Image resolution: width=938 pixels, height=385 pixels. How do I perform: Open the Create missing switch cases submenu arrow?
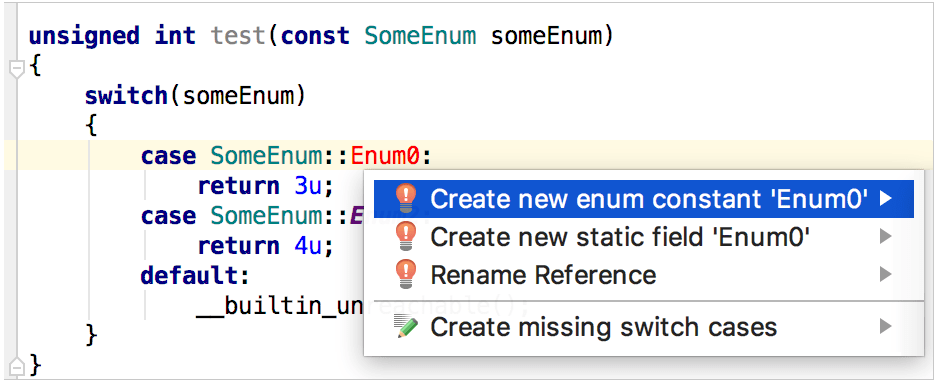[x=886, y=326]
